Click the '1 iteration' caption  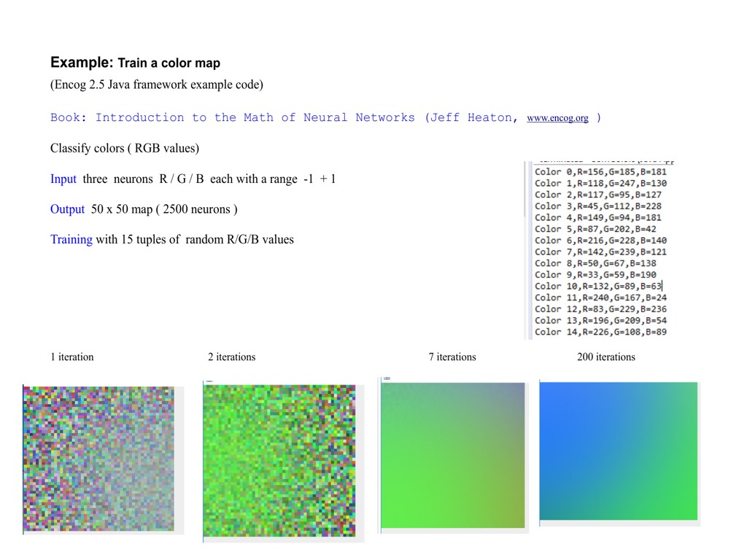click(72, 357)
